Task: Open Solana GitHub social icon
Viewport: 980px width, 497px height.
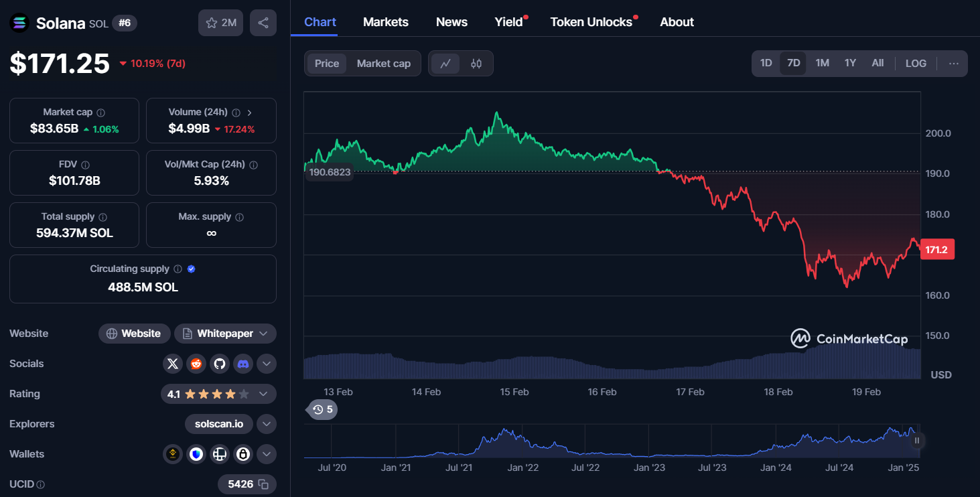Action: tap(220, 364)
